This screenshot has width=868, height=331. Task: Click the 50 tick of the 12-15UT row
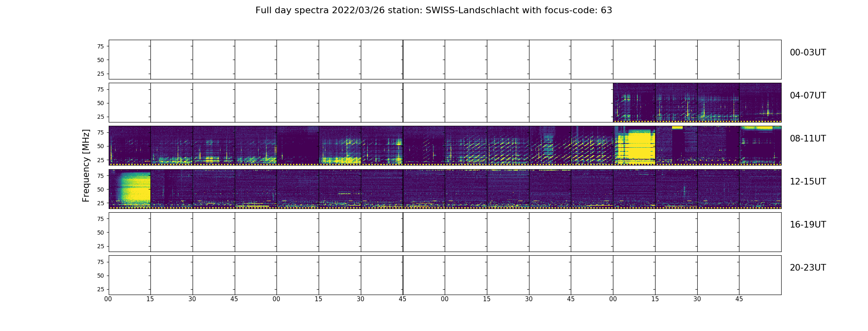pos(100,189)
